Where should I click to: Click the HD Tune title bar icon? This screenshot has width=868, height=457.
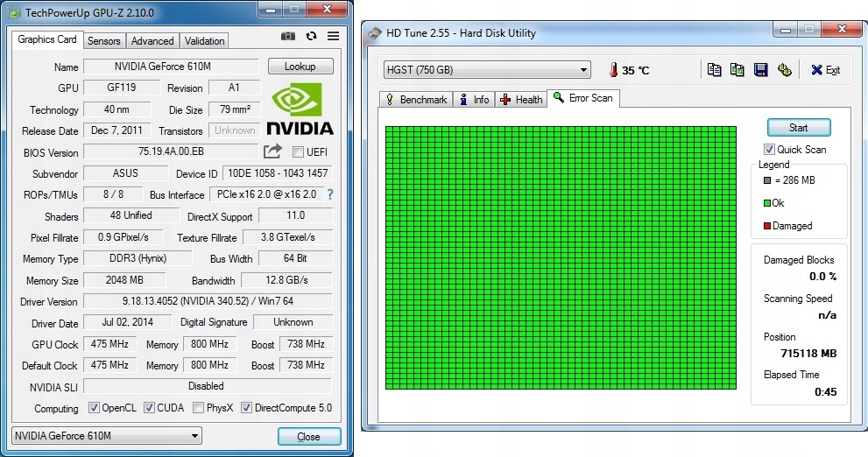point(375,33)
